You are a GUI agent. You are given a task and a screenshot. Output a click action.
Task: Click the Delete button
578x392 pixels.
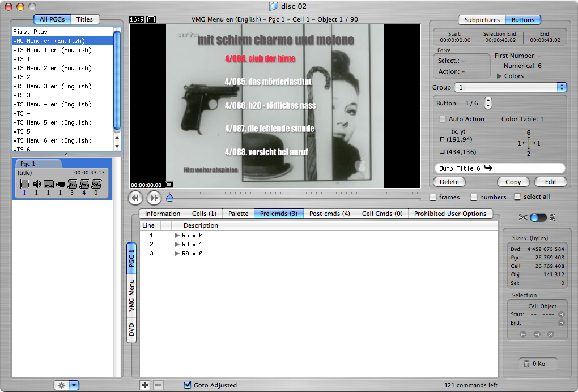point(449,182)
